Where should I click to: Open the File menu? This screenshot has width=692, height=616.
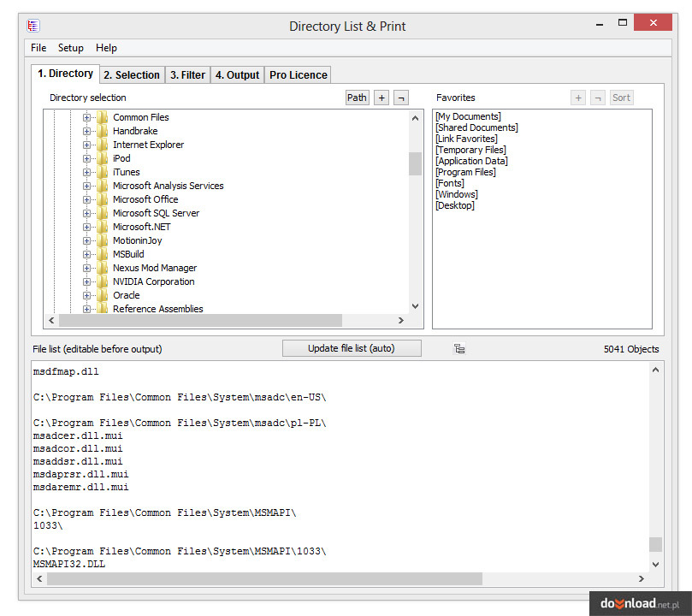[x=38, y=48]
